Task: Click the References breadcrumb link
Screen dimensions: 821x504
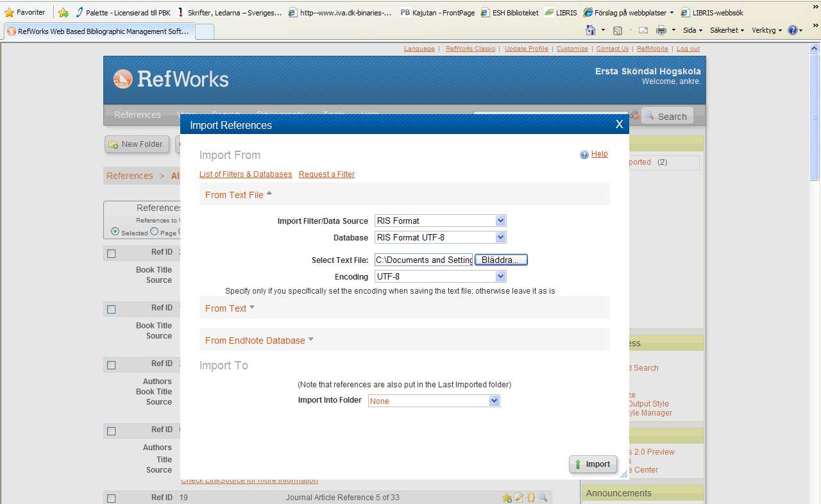Action: [130, 176]
